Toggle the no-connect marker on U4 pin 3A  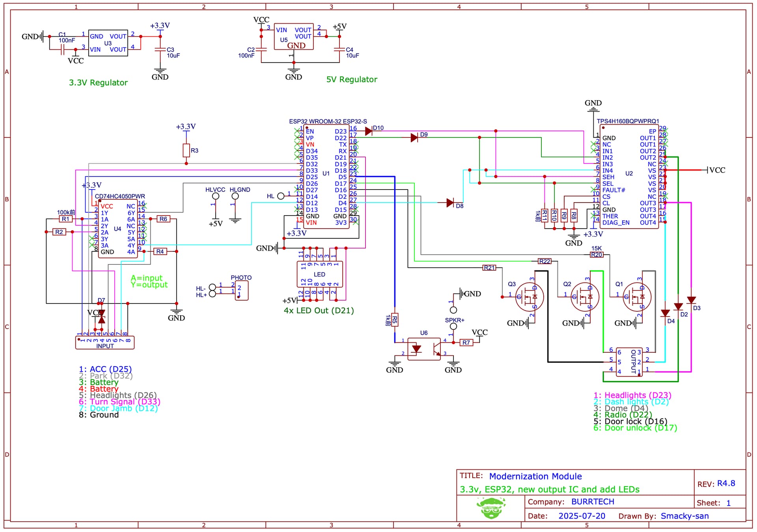click(91, 245)
